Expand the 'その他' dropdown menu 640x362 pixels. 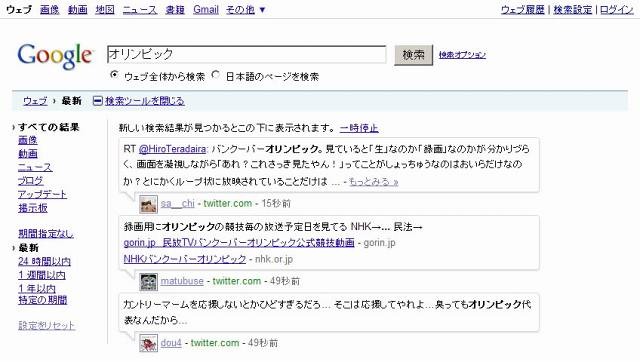(246, 9)
